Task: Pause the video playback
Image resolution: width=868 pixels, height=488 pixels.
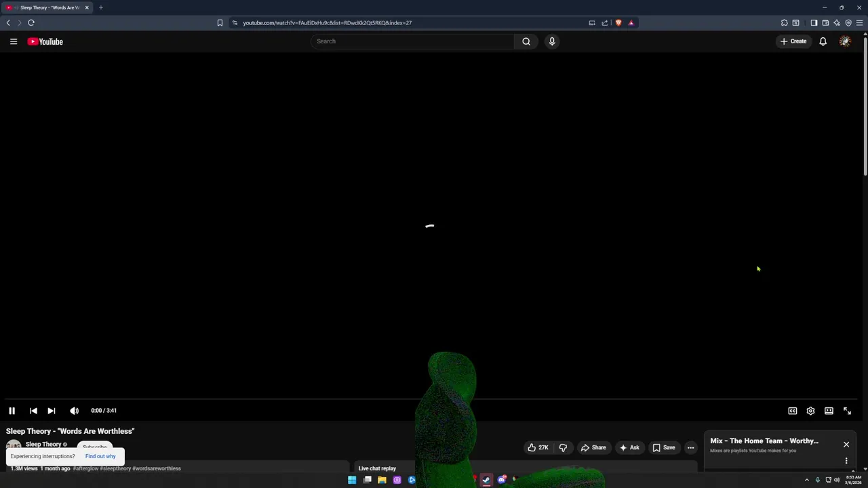Action: [x=12, y=411]
